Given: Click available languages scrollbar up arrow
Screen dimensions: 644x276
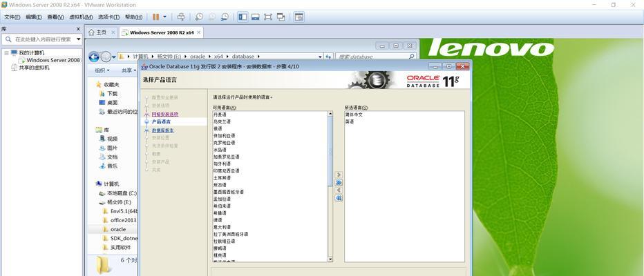Looking at the screenshot, I should [x=330, y=114].
